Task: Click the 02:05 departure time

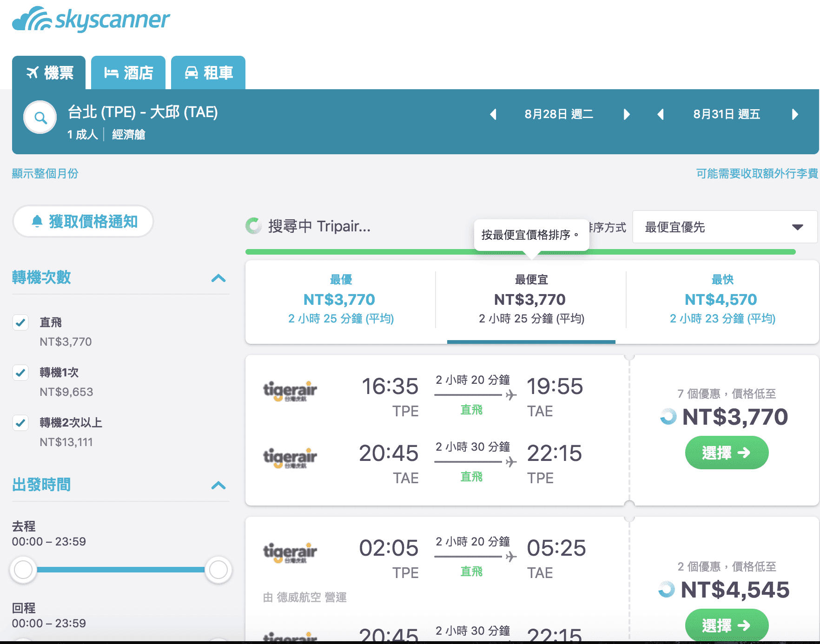Action: (389, 548)
